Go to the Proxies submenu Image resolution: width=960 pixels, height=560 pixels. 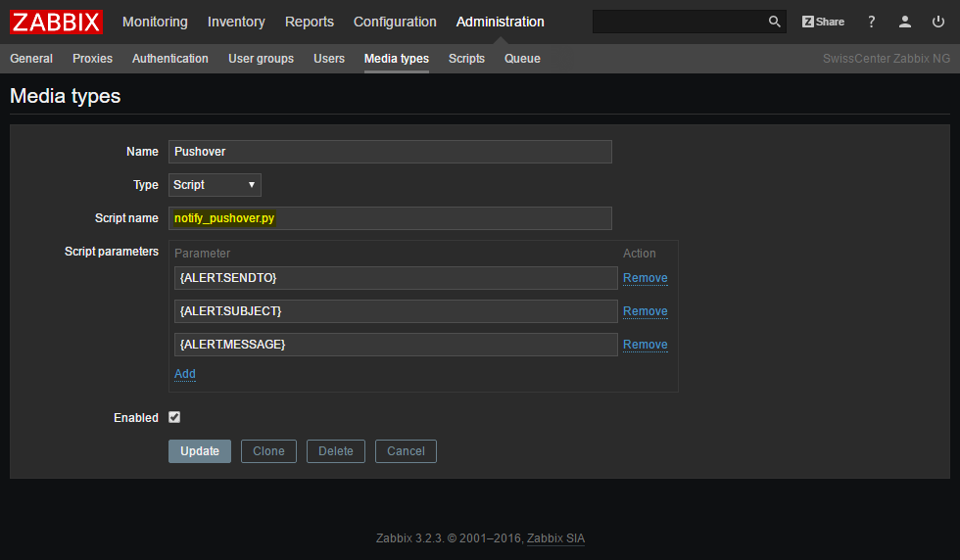point(92,59)
